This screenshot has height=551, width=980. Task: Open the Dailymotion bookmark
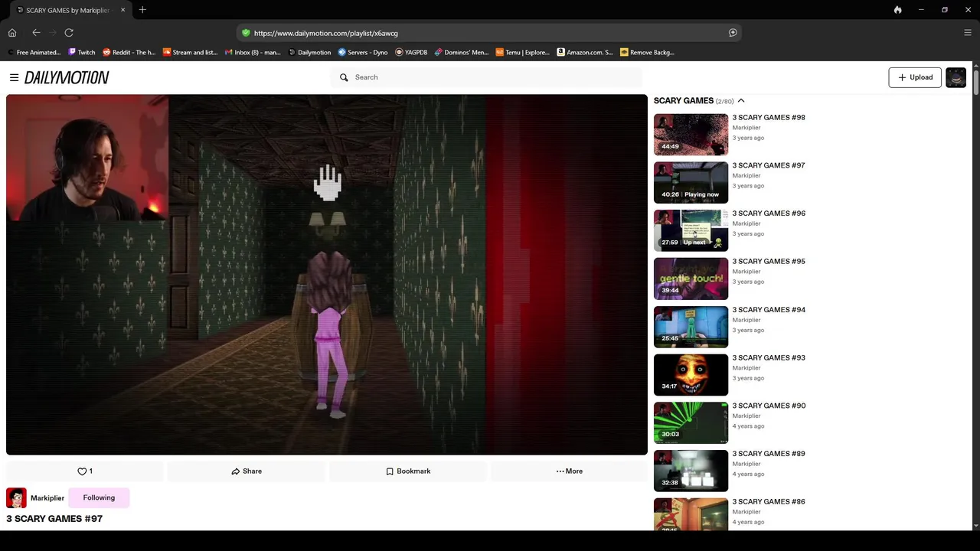[309, 53]
